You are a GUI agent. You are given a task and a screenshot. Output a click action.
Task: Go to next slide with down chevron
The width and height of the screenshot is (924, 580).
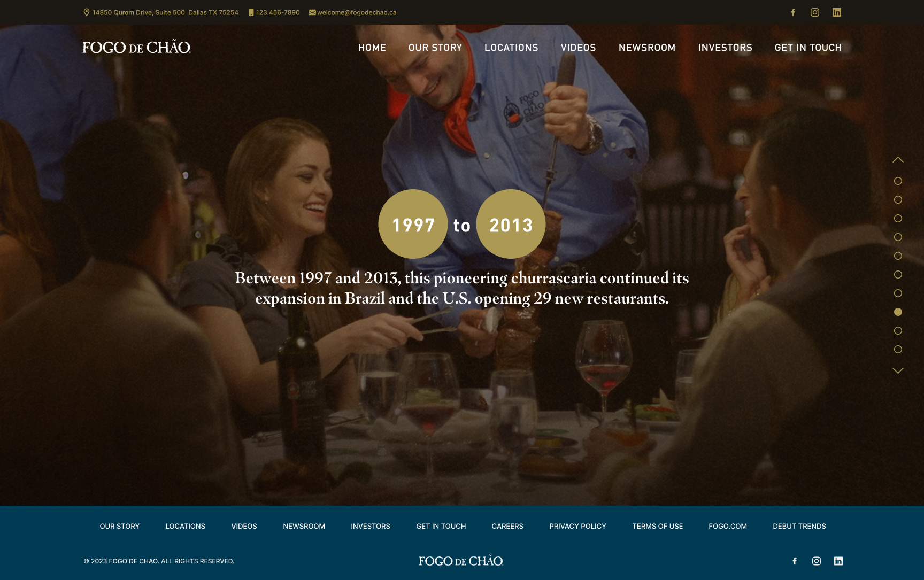pos(898,370)
